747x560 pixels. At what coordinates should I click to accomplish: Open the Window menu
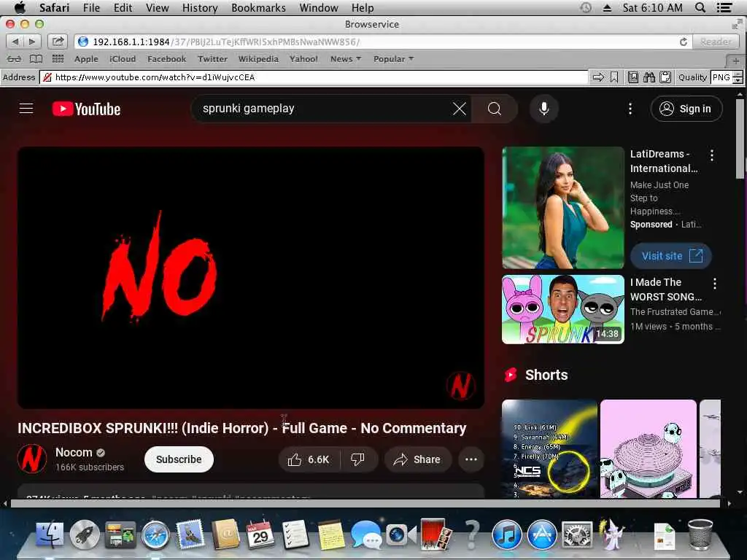click(319, 7)
